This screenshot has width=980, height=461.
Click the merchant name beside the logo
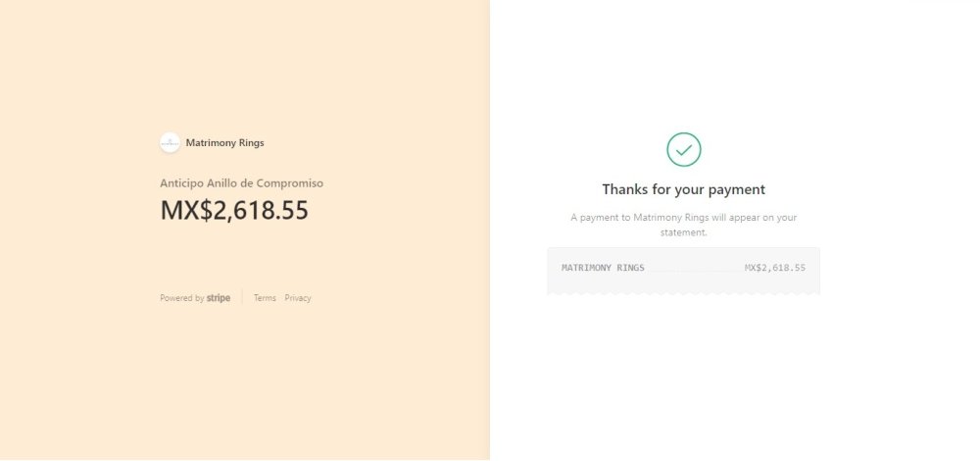[224, 142]
